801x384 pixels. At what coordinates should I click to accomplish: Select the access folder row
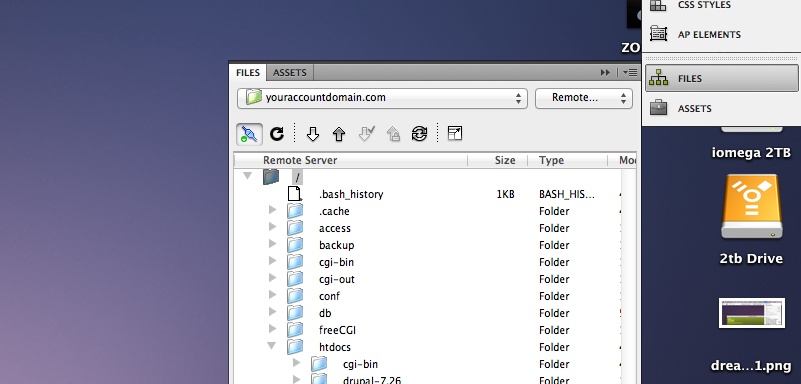point(427,228)
